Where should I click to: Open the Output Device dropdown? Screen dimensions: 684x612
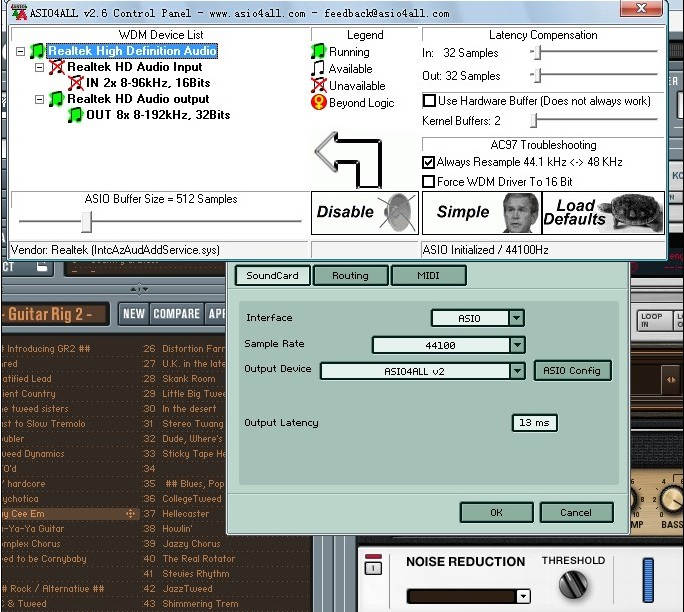517,371
